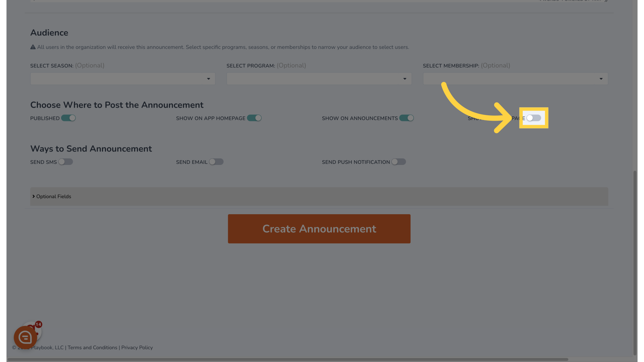Click the Audience warning triangle icon
Image resolution: width=644 pixels, height=362 pixels.
(x=33, y=47)
